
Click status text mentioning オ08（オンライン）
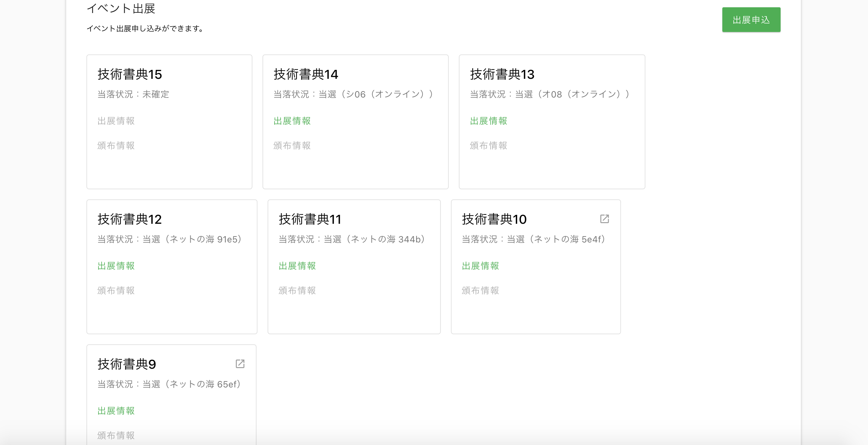550,94
